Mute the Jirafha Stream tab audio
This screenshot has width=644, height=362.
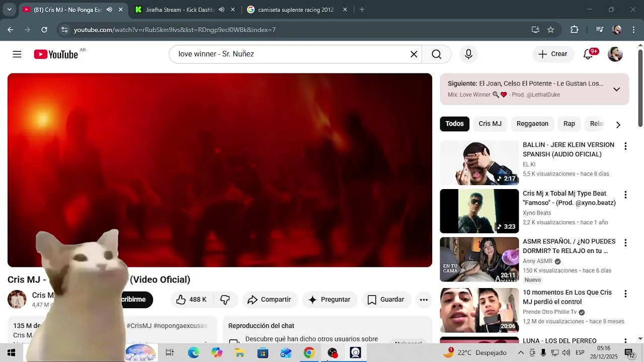pos(221,10)
